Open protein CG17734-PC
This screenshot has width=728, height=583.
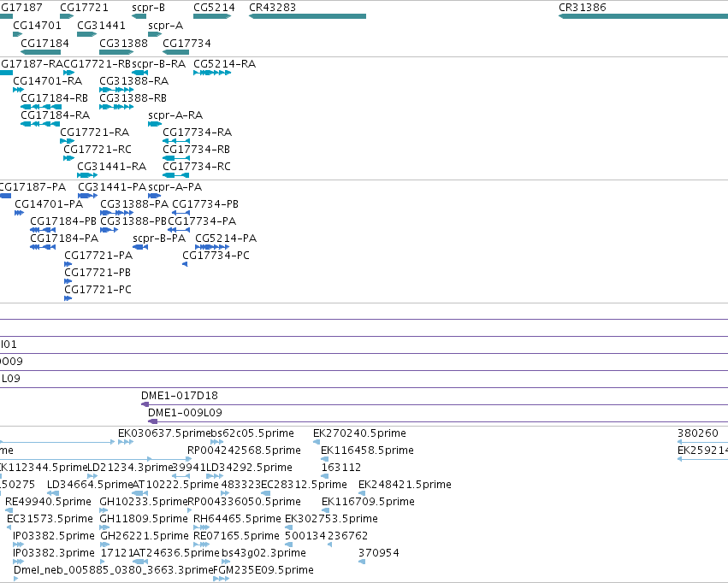tap(185, 264)
